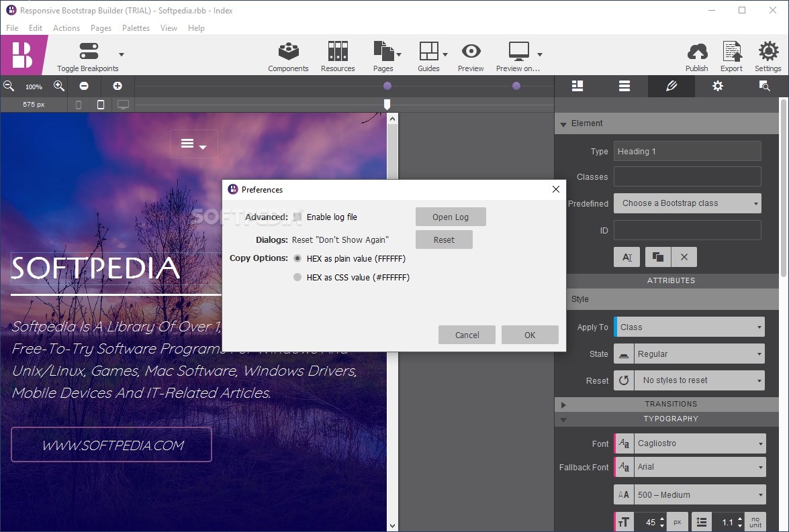This screenshot has width=789, height=532.
Task: Open the Apply To Class dropdown
Action: [x=690, y=327]
